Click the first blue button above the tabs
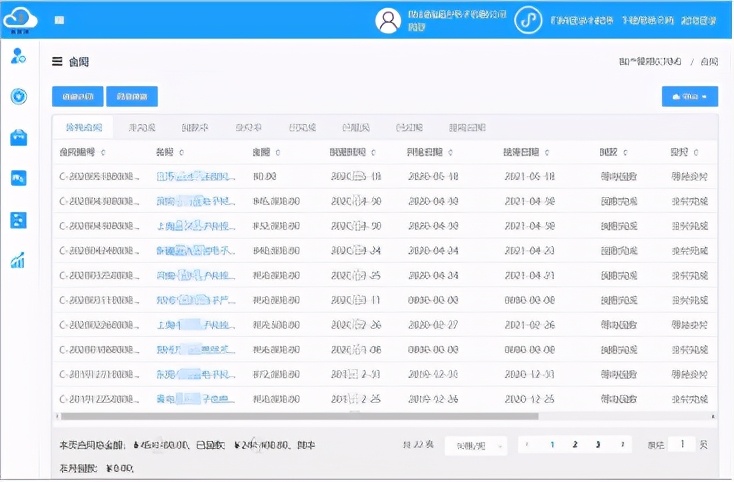The image size is (734, 482). click(78, 96)
